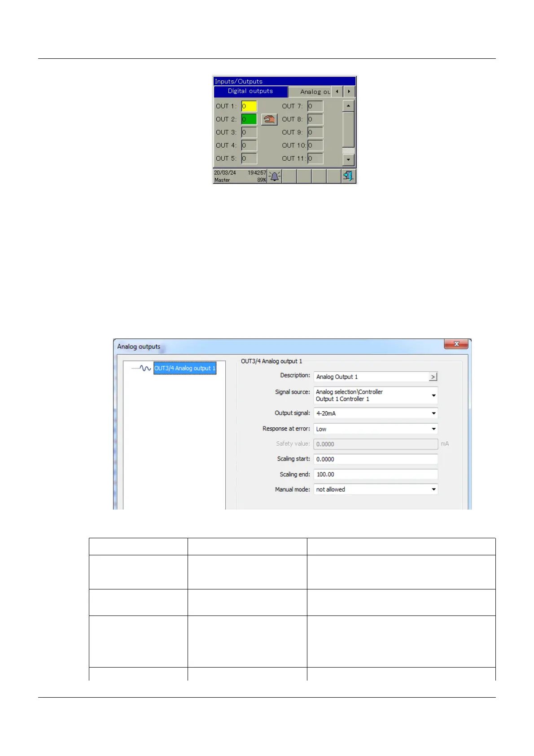Screen dimensions: 534x756
Task: Click the scrollbar up arrow in Inputs/Outputs
Action: click(348, 106)
